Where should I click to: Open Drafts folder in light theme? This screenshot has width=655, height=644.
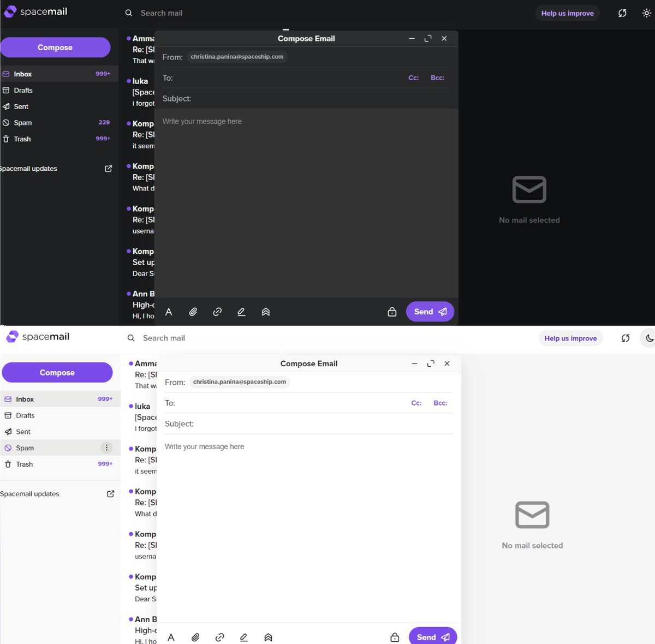tap(59, 416)
